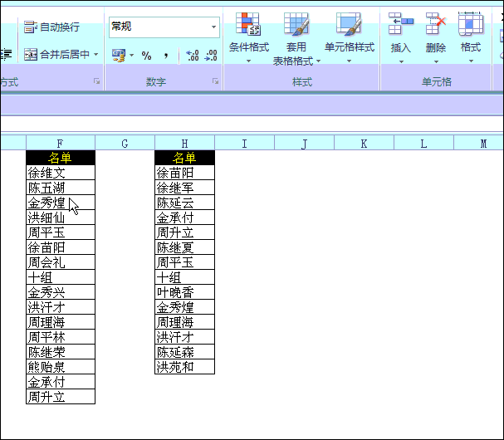Open Format as Table (套用表格格式) gallery
Screen dimensions: 504x440
[x=296, y=38]
